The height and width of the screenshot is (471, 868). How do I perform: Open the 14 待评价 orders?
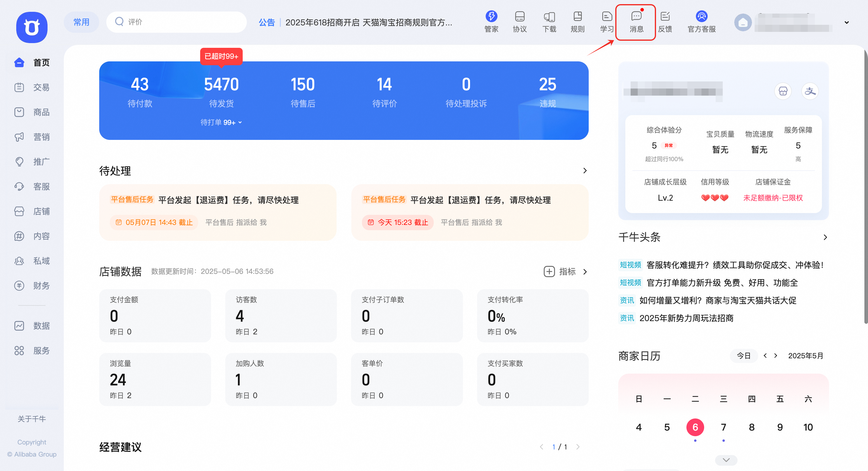pyautogui.click(x=384, y=92)
